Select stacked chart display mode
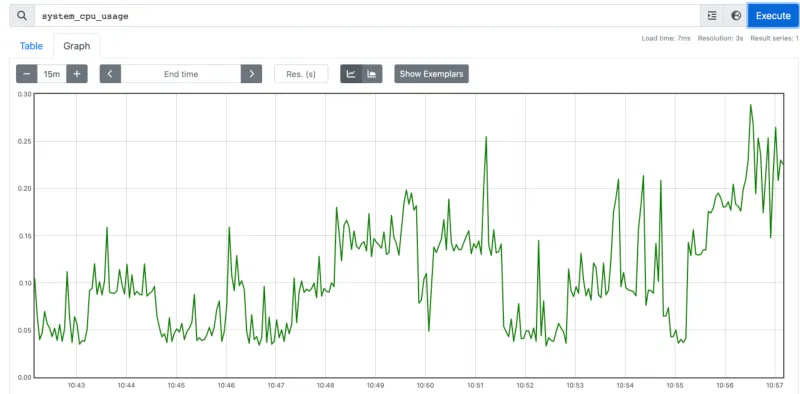The height and width of the screenshot is (394, 800). [x=372, y=74]
